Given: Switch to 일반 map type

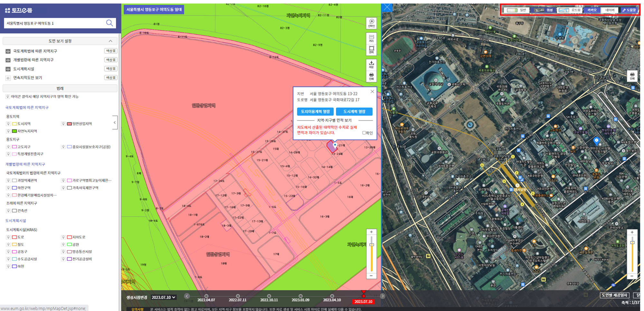Looking at the screenshot, I should (x=517, y=10).
